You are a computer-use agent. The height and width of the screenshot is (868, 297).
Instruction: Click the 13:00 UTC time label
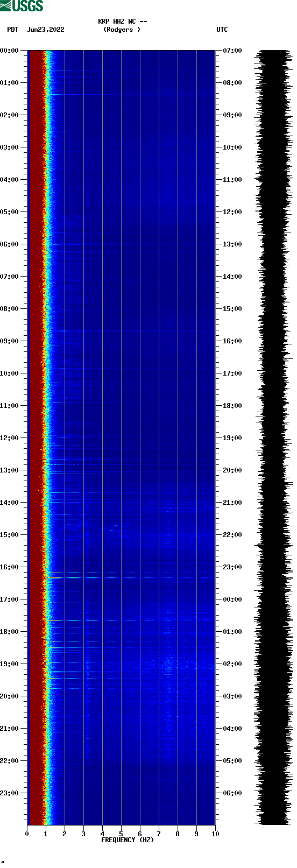(x=232, y=244)
